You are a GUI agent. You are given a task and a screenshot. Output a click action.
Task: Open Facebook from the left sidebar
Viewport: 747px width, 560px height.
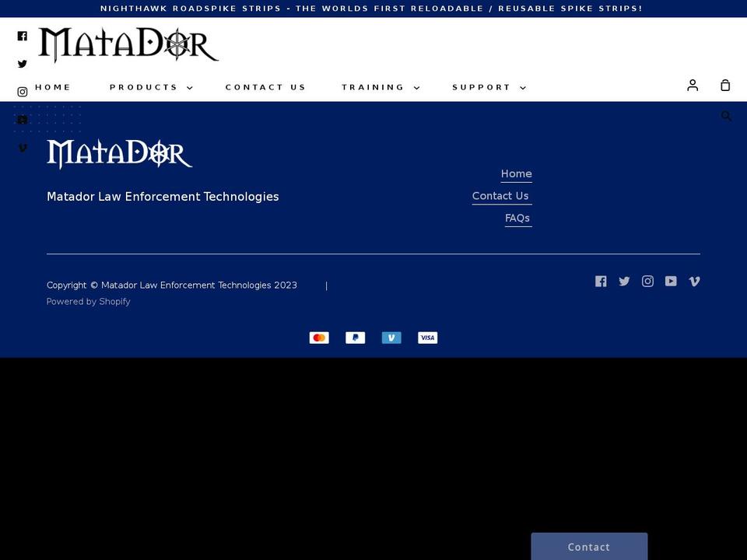[x=23, y=37]
